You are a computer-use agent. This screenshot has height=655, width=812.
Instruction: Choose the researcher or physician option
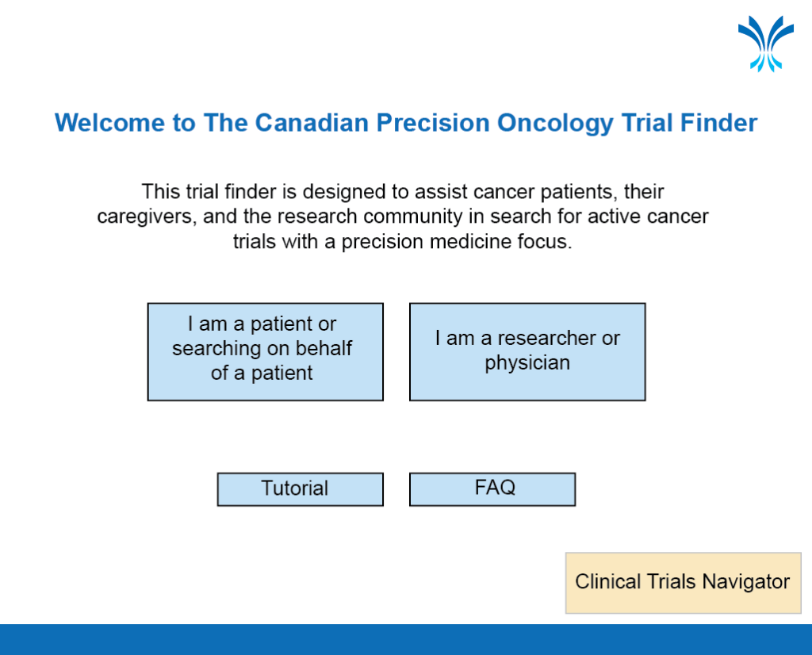pos(527,351)
